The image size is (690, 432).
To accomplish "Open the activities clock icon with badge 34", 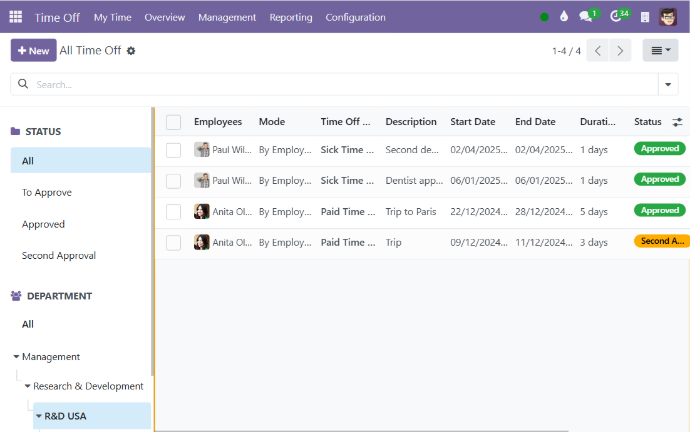I will point(617,17).
